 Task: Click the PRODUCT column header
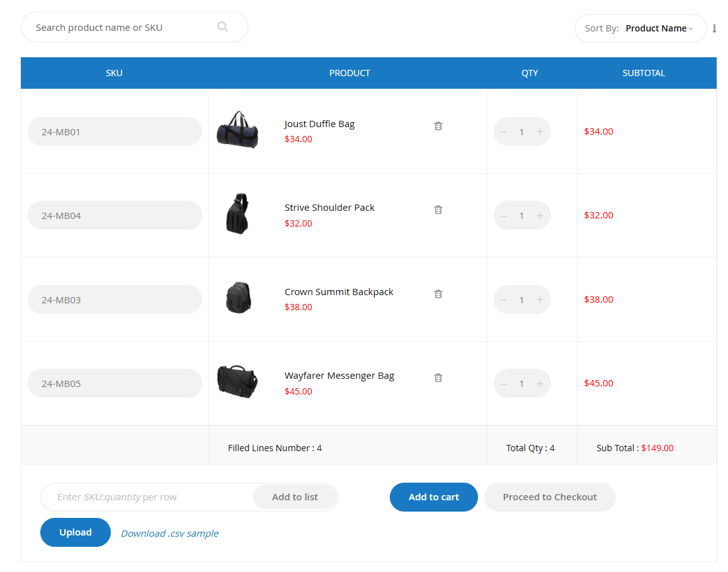click(350, 73)
